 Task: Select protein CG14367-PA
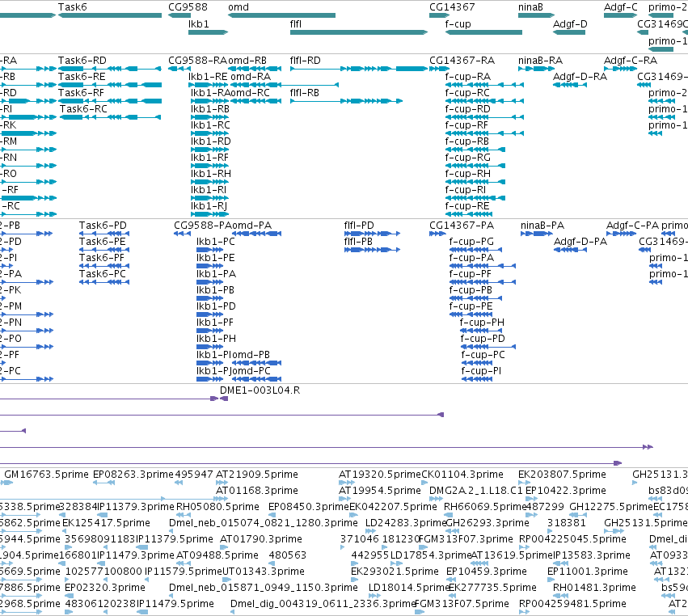point(461,225)
